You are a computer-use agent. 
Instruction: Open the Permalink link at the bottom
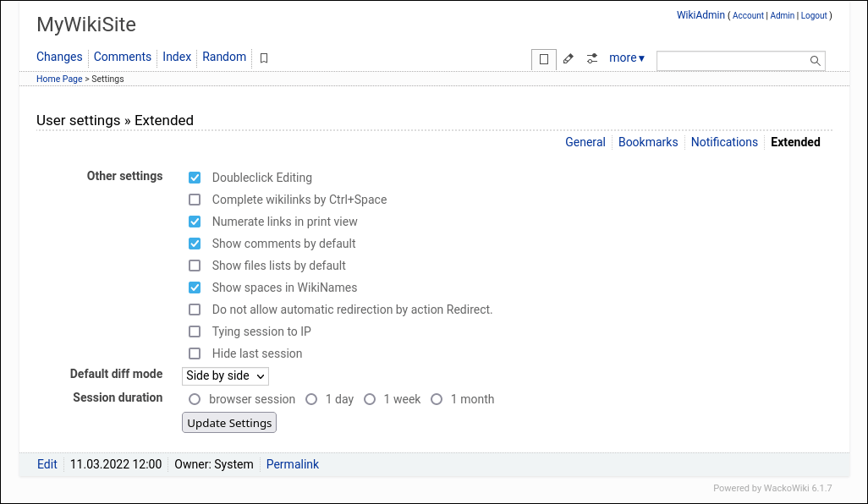(x=292, y=463)
